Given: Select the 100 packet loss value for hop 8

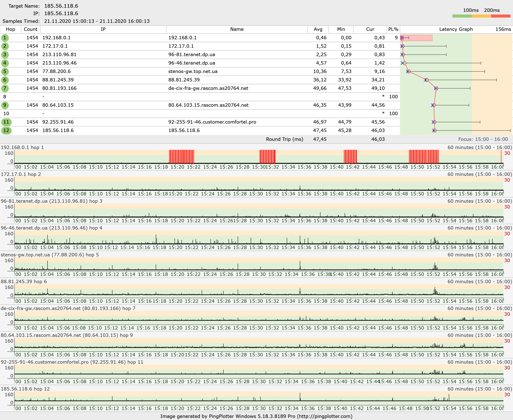Looking at the screenshot, I should click(393, 97).
